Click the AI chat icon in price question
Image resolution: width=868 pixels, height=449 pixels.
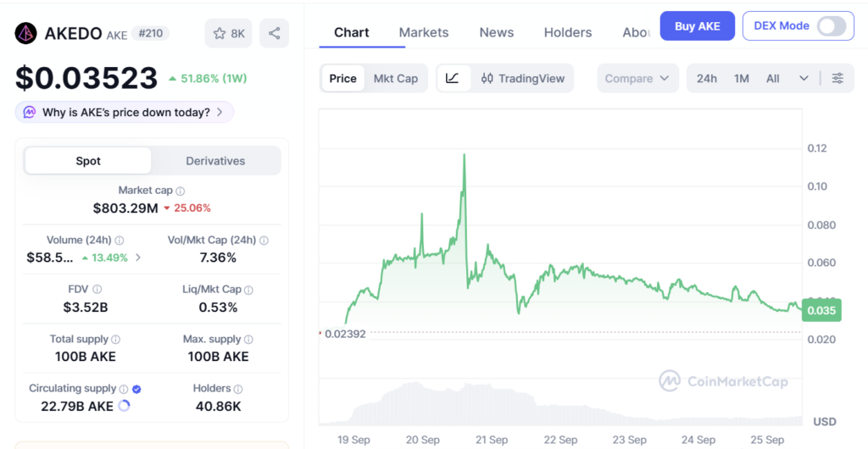point(30,112)
